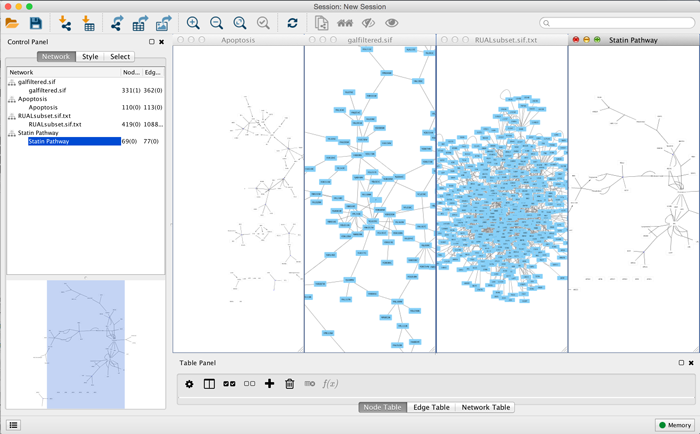The image size is (700, 434).
Task: Open table options gear menu
Action: point(189,384)
